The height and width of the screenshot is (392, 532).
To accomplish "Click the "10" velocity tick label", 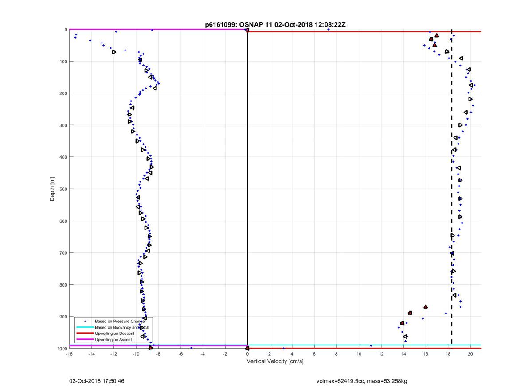I will pyautogui.click(x=359, y=354).
